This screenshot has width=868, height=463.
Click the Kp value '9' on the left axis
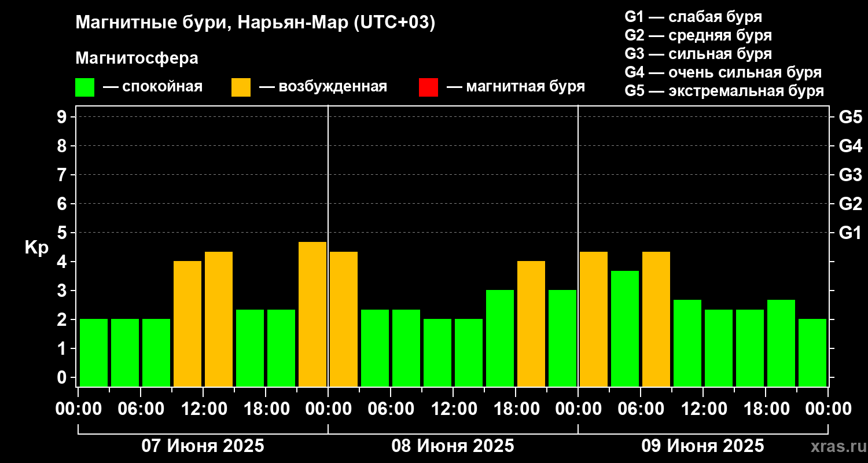point(62,117)
